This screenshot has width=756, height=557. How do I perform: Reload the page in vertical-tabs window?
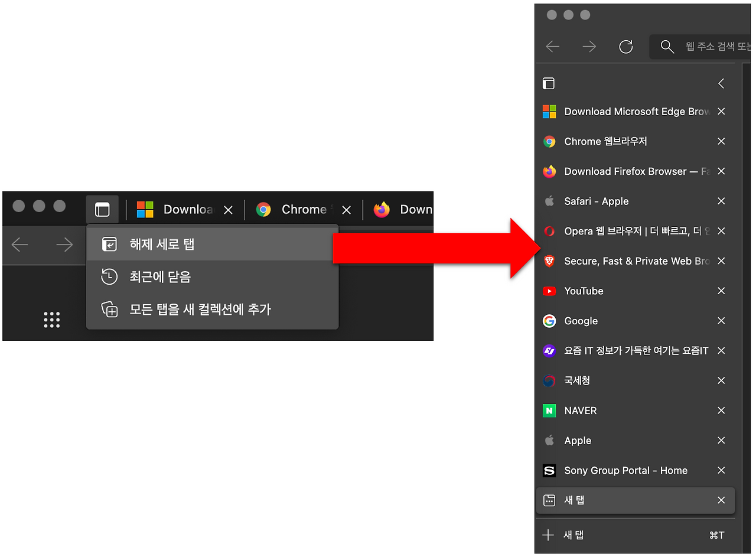(626, 47)
